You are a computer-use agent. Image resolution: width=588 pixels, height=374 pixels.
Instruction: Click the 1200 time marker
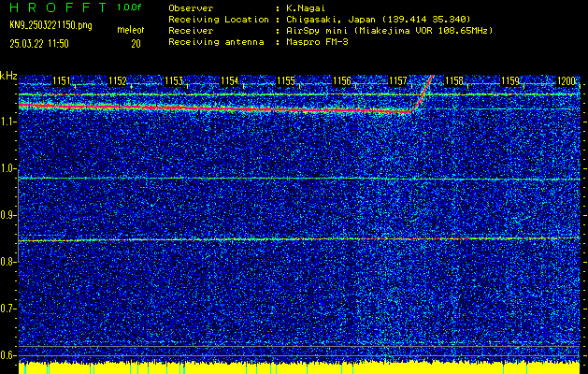566,80
